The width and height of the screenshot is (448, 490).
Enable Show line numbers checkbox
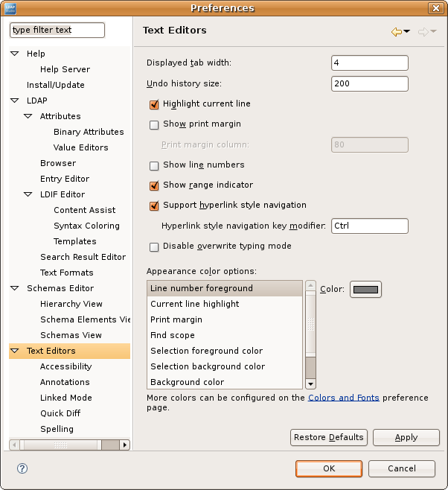155,165
